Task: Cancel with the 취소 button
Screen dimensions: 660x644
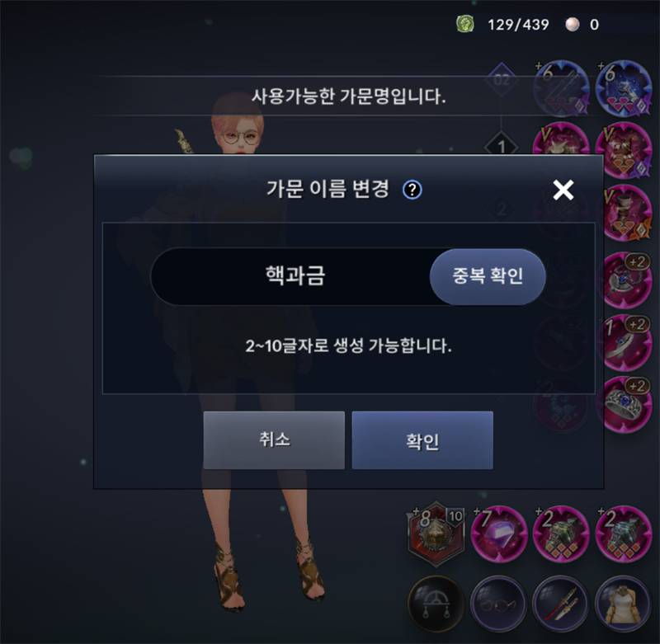Action: pos(274,440)
